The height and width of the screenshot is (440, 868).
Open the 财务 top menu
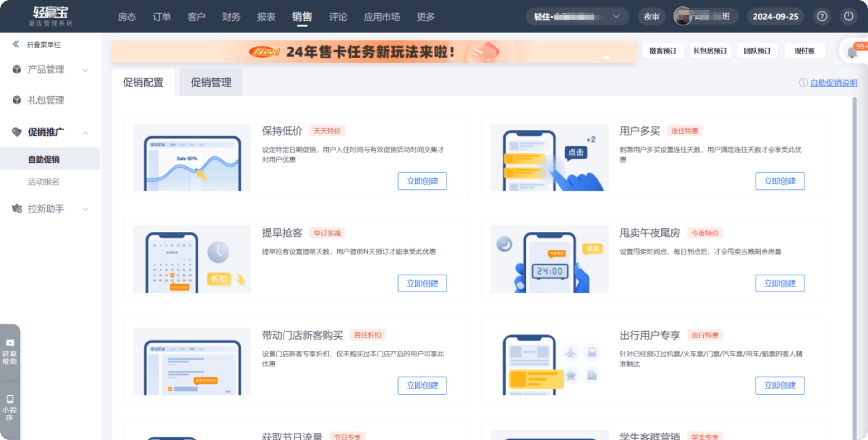tap(231, 16)
